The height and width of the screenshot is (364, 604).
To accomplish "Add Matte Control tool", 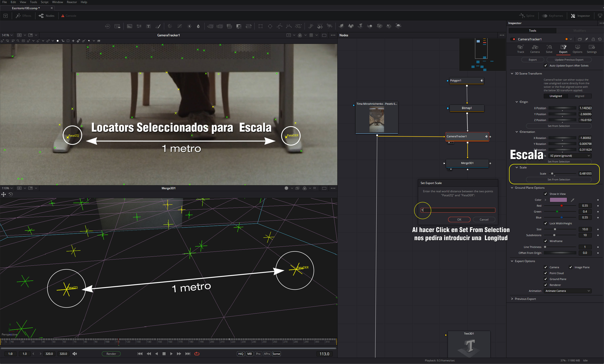I will pos(239,26).
